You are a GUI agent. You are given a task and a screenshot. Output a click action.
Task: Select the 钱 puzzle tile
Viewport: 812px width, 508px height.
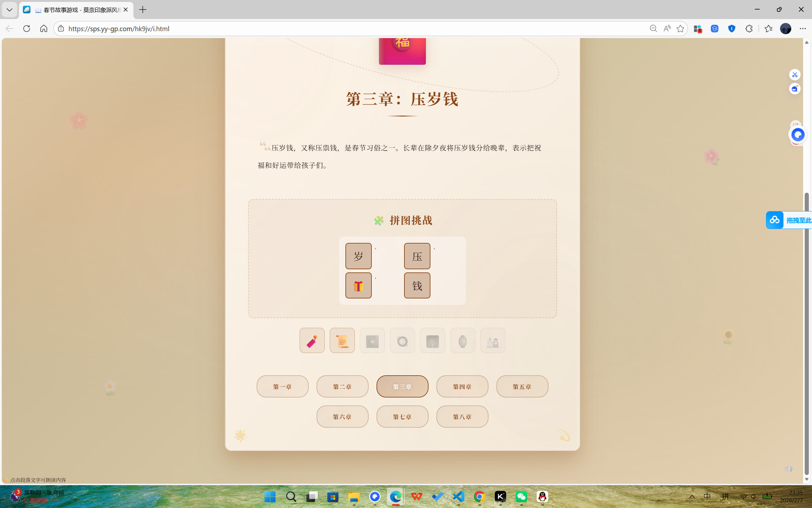417,286
